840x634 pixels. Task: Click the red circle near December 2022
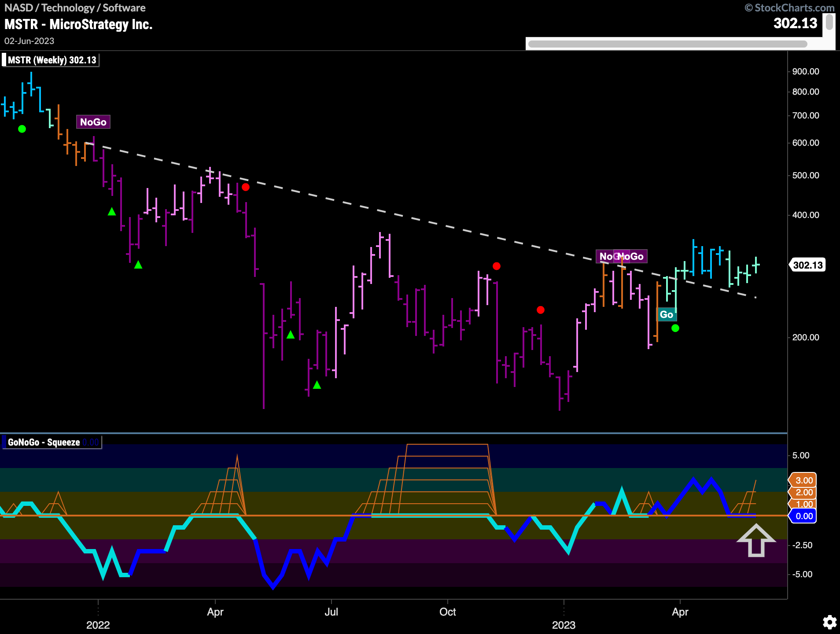(x=541, y=310)
